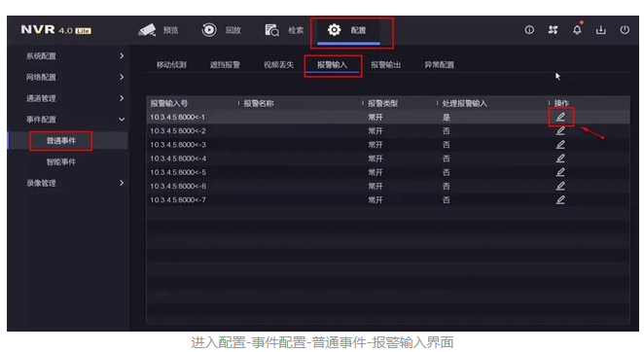
Task: Edit alarm input 10.3.4.5:8000<-3 via pencil icon
Action: (x=560, y=145)
